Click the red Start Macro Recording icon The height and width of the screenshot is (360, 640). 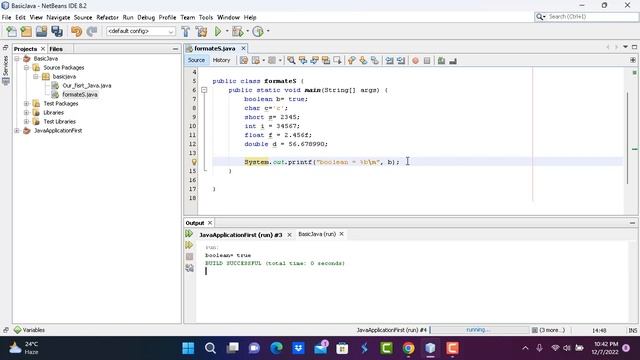[x=415, y=60]
